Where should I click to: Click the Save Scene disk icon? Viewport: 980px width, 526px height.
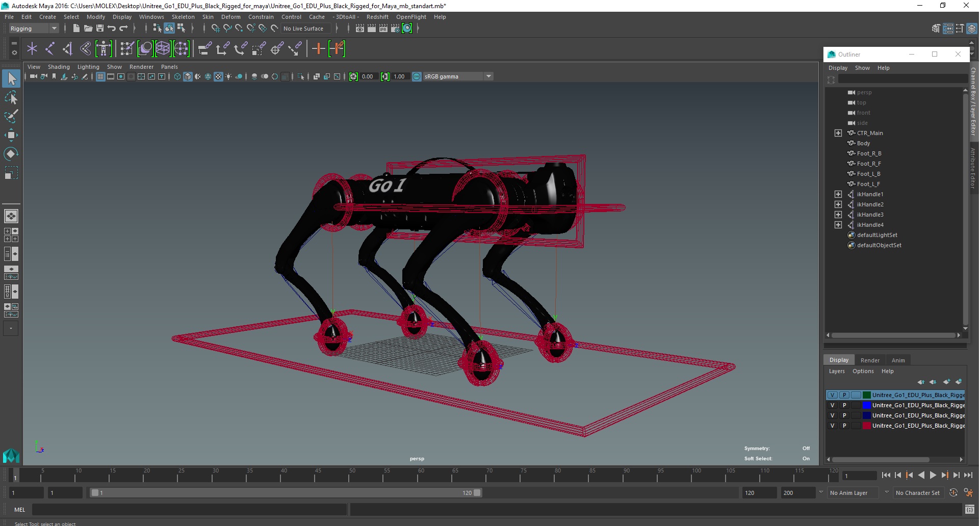tap(100, 29)
